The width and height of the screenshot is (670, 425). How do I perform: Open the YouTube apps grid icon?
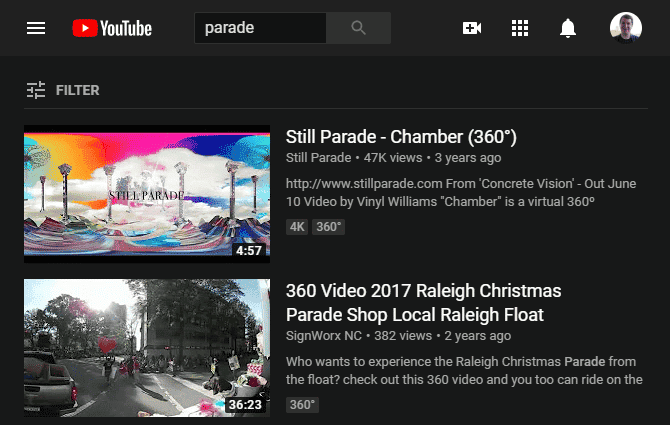(520, 28)
